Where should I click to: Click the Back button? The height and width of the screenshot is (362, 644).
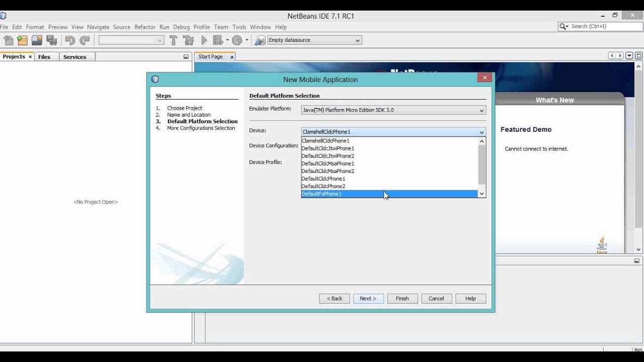[335, 298]
